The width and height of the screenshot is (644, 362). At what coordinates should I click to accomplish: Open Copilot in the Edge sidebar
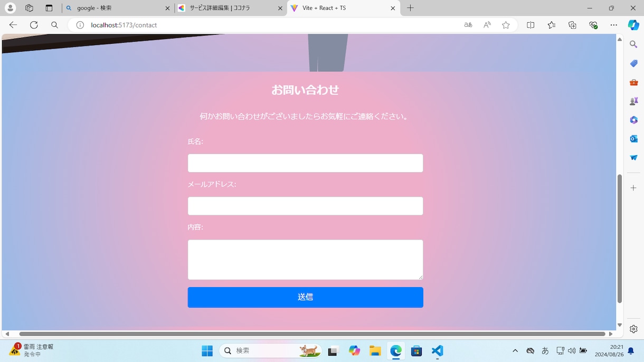pos(633,25)
